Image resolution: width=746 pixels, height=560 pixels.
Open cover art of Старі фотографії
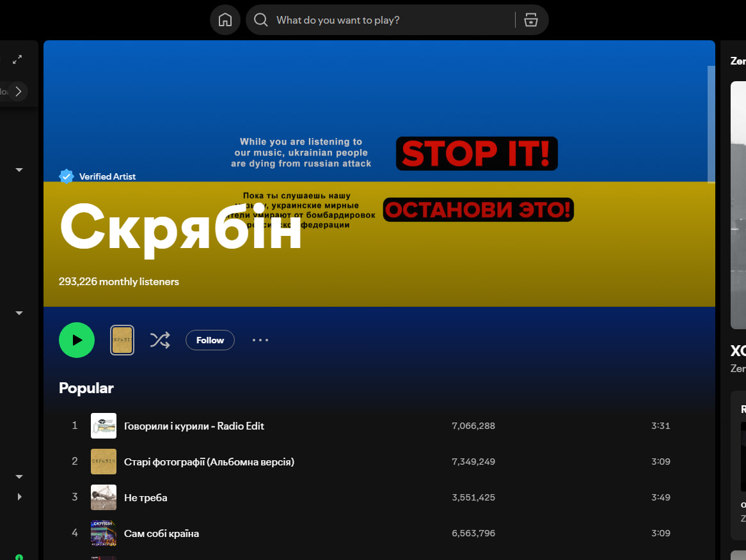[x=103, y=462]
